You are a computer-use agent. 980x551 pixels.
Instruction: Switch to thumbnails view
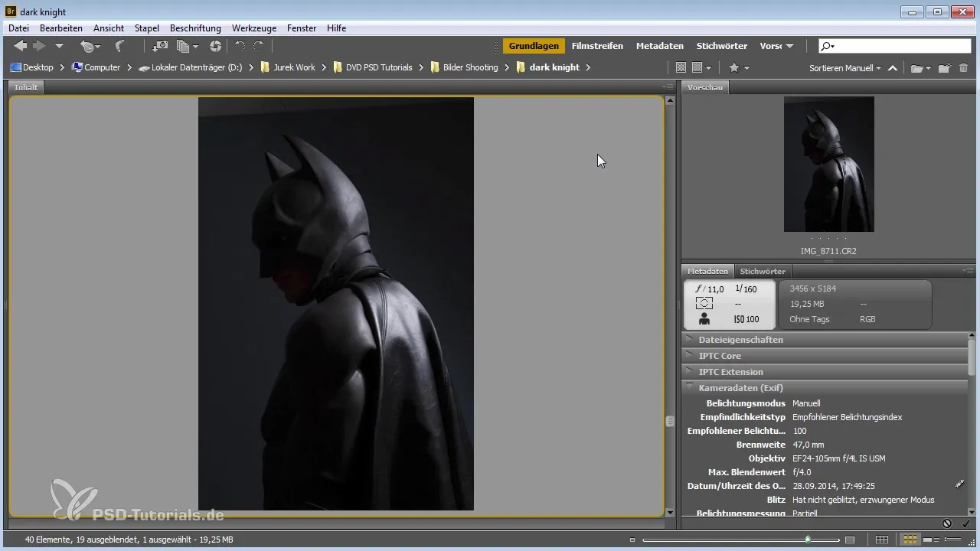908,540
